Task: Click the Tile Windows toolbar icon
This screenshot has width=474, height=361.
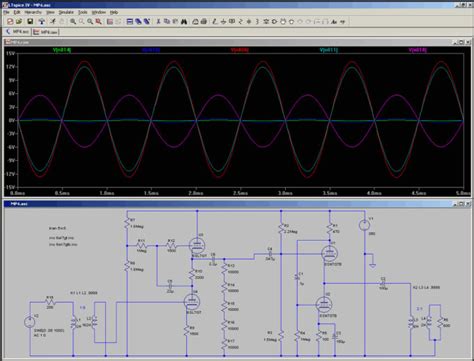Action: [130, 22]
